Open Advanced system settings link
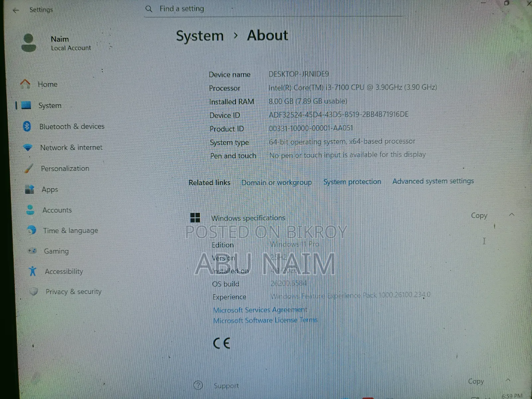 click(x=433, y=181)
